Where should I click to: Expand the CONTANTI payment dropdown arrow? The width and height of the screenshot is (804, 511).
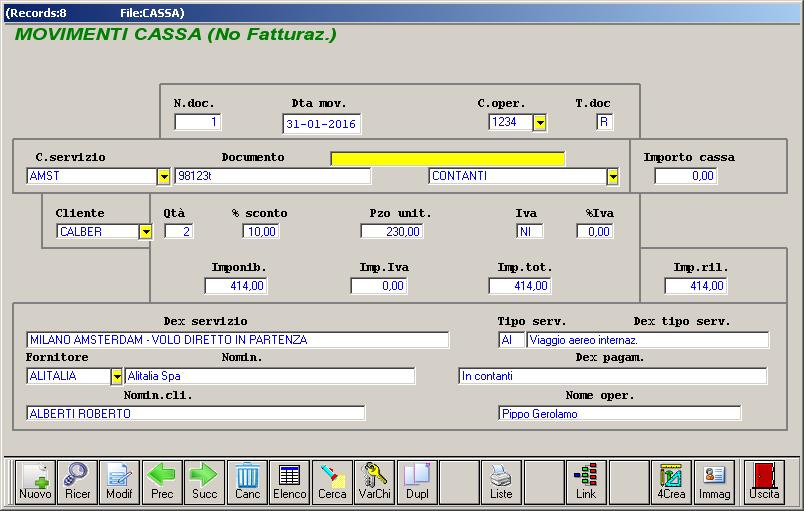tap(613, 177)
